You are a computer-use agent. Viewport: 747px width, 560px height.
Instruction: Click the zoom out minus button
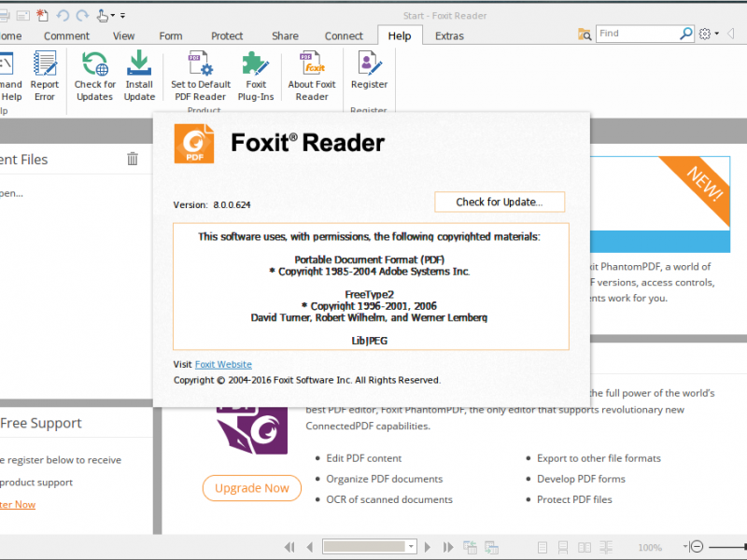697,547
